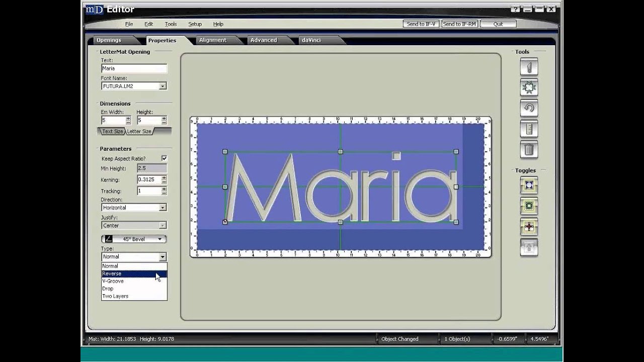This screenshot has width=644, height=362.
Task: Select the blade cutting tool
Action: (x=529, y=67)
